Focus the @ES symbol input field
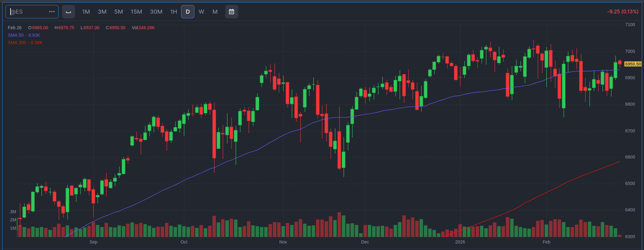This screenshot has width=644, height=250. click(x=28, y=12)
